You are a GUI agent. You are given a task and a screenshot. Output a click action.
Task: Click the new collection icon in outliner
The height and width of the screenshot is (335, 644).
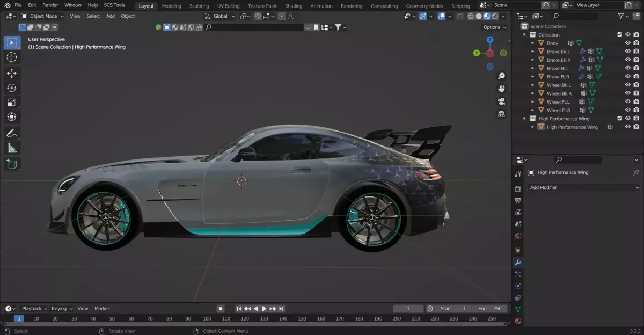click(x=636, y=17)
